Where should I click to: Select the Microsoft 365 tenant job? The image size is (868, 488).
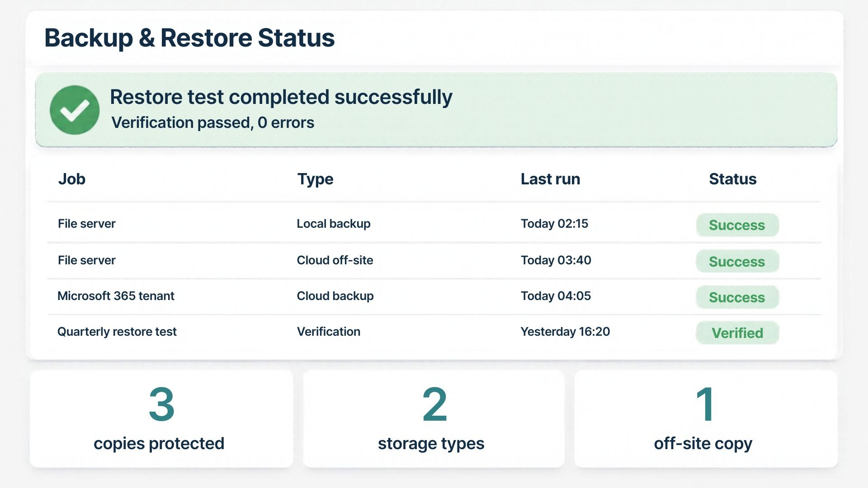(x=116, y=296)
